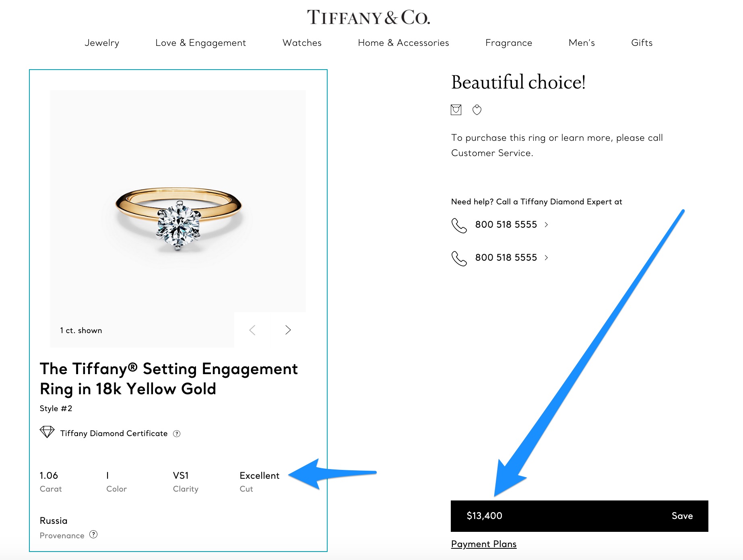Click the heart envelope drop-a-hint icon
Screen dimensions: 743x560
pyautogui.click(x=456, y=110)
